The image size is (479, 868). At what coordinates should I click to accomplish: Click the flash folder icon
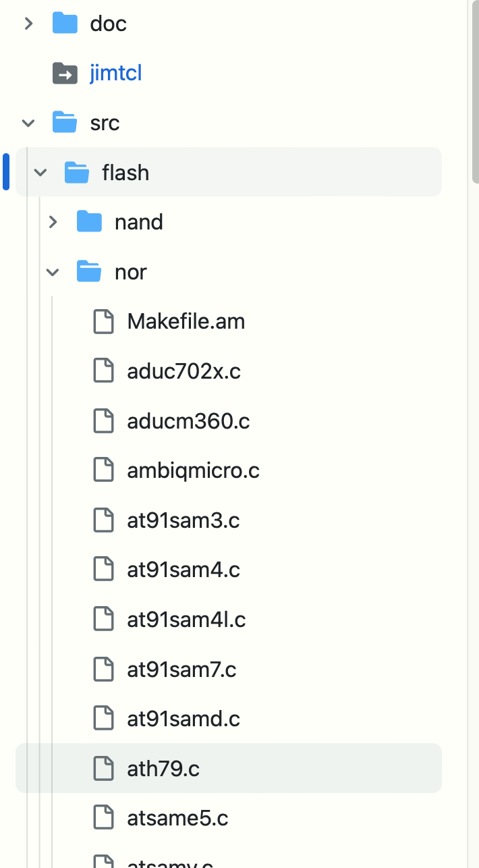pos(78,173)
